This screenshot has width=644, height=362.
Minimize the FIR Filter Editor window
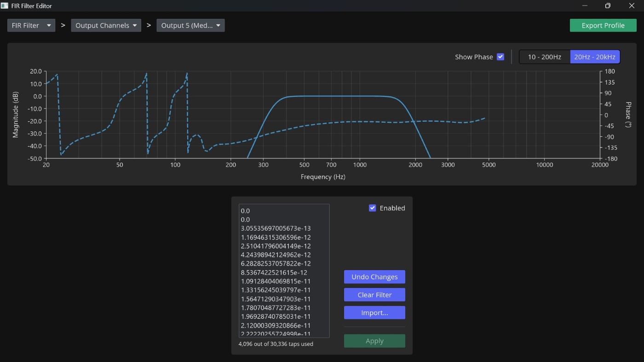[585, 6]
